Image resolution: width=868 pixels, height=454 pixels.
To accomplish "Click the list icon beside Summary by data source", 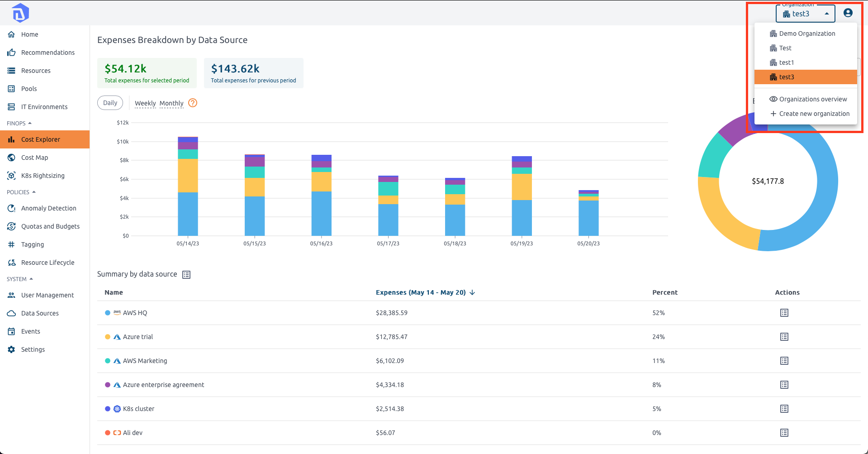I will [186, 275].
